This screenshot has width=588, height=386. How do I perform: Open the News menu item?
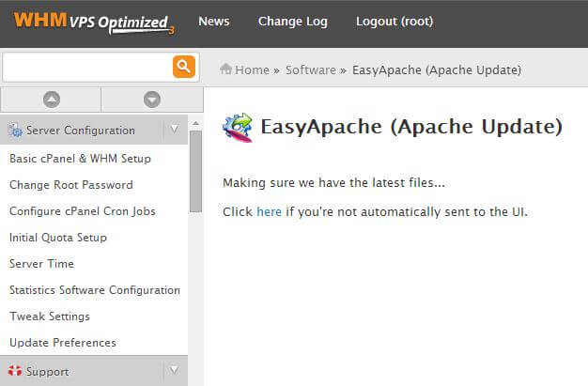click(214, 22)
